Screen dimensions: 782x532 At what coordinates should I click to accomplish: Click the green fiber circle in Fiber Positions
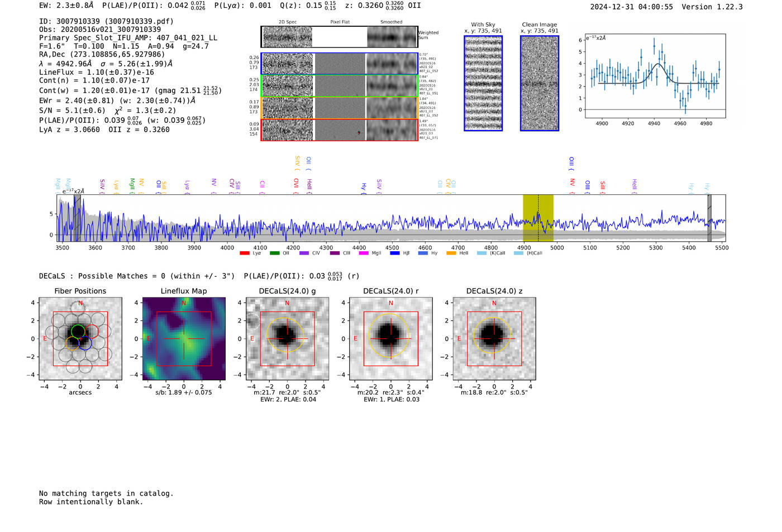coord(78,331)
